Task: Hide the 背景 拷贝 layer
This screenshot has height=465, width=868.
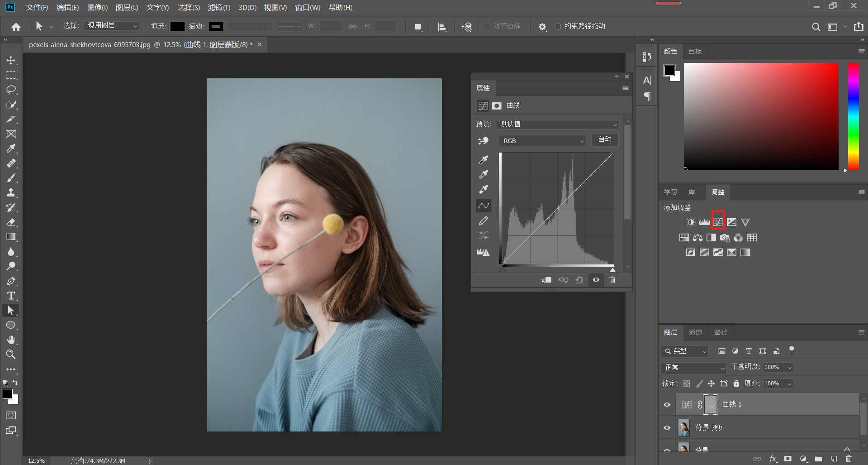Action: point(667,428)
